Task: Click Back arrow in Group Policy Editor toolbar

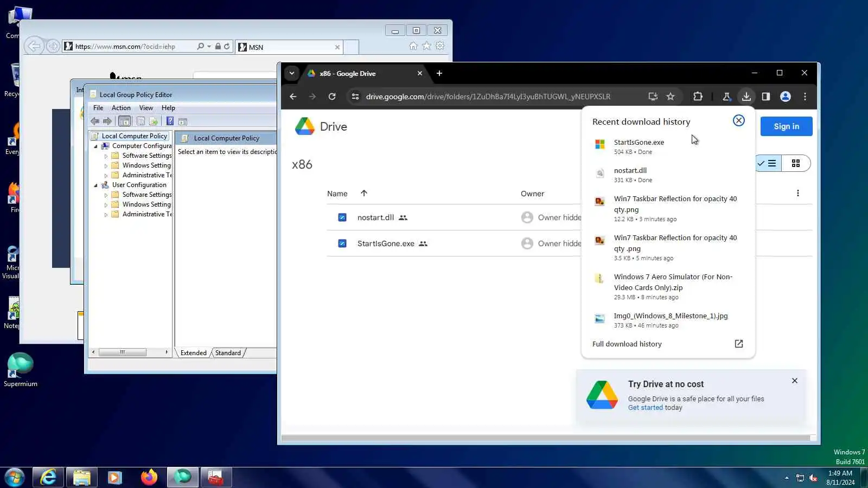Action: [95, 121]
